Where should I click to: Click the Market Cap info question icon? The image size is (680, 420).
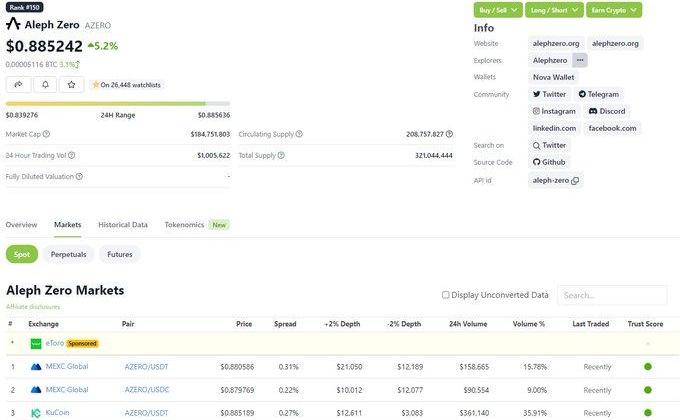coord(47,134)
